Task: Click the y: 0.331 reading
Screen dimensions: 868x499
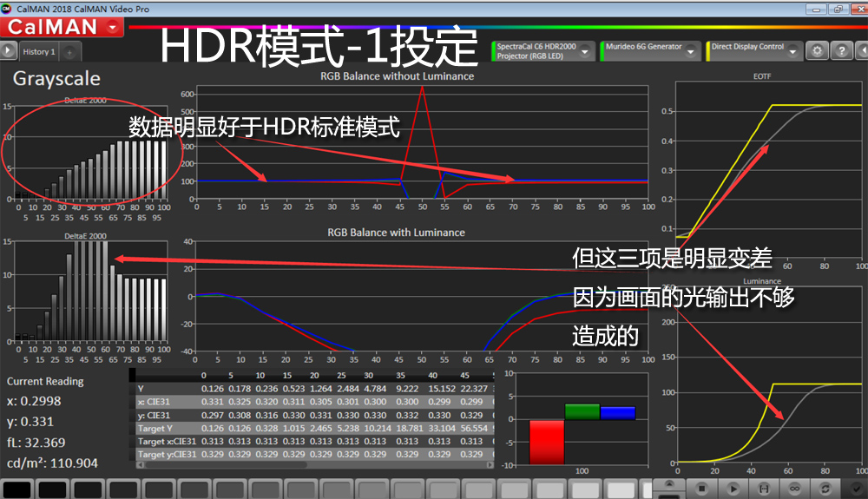Action: point(30,422)
